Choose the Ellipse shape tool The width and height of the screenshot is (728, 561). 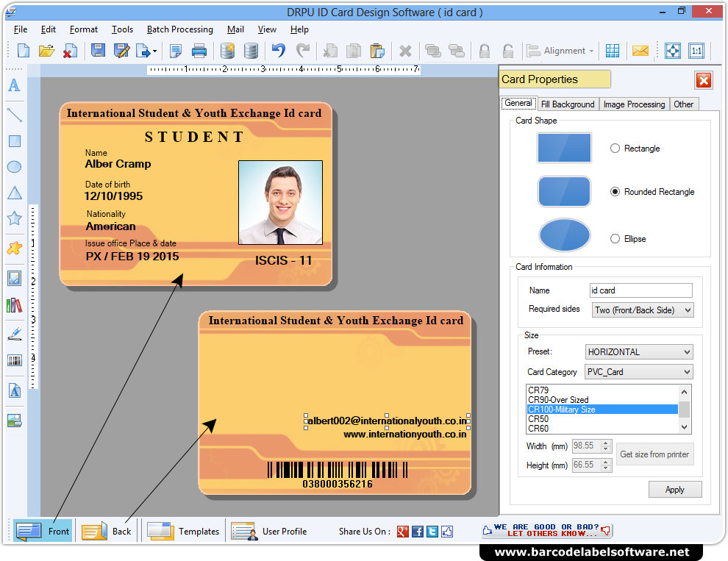click(x=13, y=167)
